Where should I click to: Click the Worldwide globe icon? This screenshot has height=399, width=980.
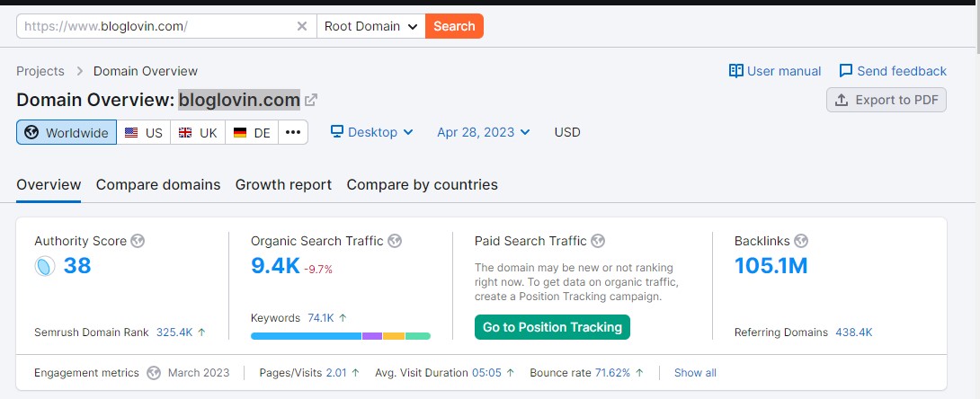(31, 132)
